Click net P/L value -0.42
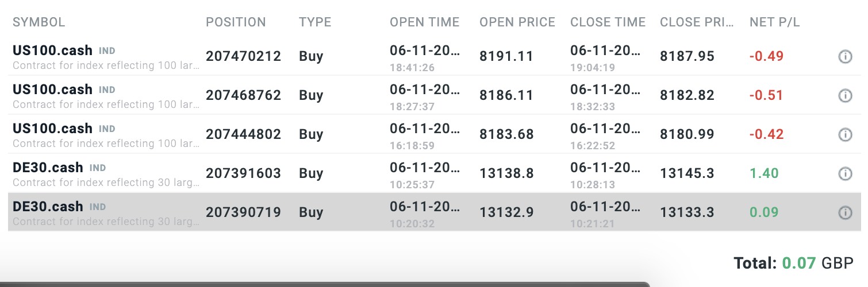Screen dimensions: 868x287 point(766,134)
